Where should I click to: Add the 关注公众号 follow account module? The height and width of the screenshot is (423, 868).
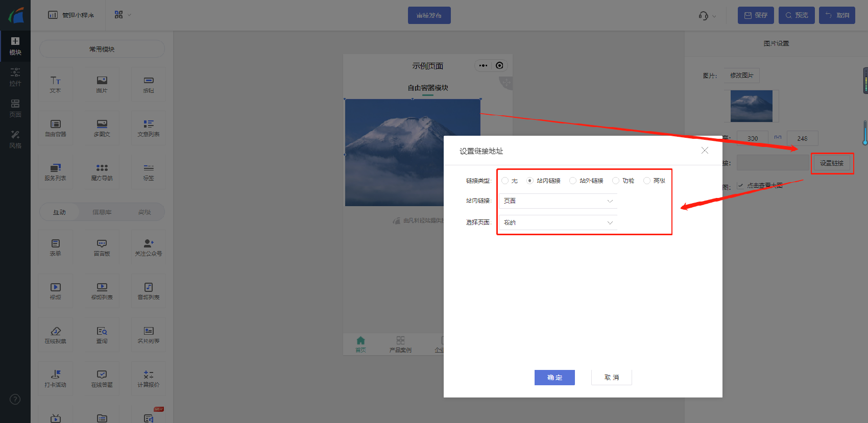click(149, 247)
